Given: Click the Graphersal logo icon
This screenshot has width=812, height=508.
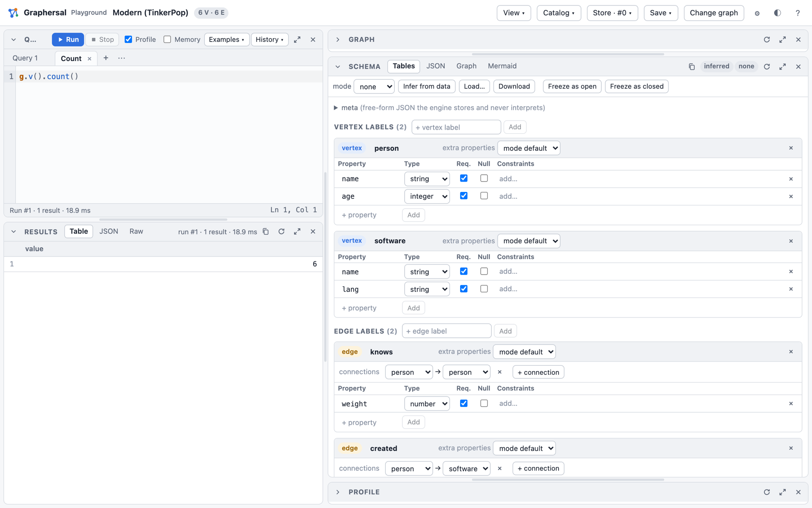Looking at the screenshot, I should [x=13, y=13].
